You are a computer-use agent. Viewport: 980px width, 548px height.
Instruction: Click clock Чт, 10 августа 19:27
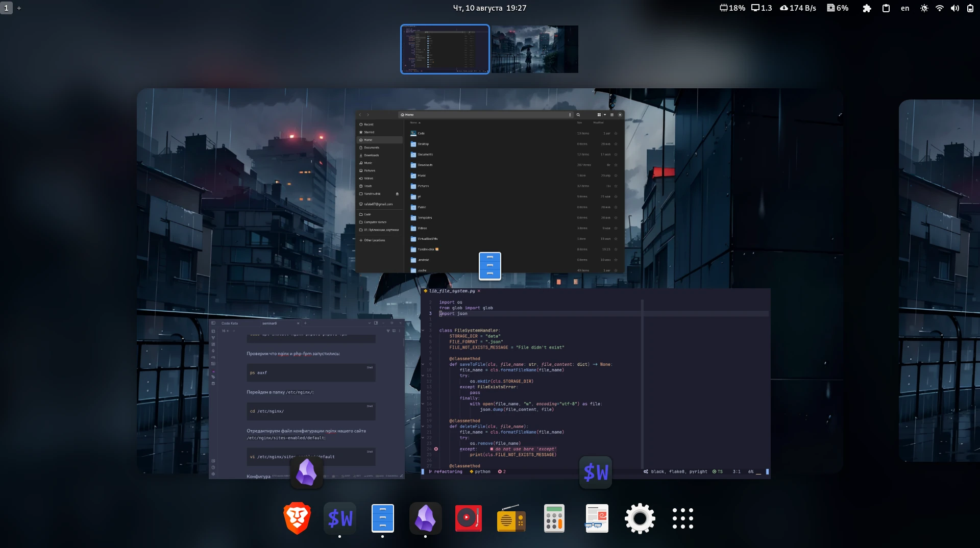(x=489, y=8)
